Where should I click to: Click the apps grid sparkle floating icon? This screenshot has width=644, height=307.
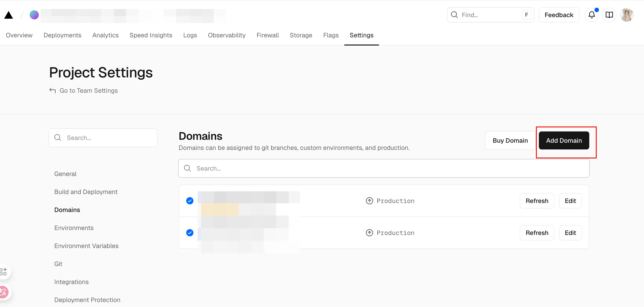4,271
